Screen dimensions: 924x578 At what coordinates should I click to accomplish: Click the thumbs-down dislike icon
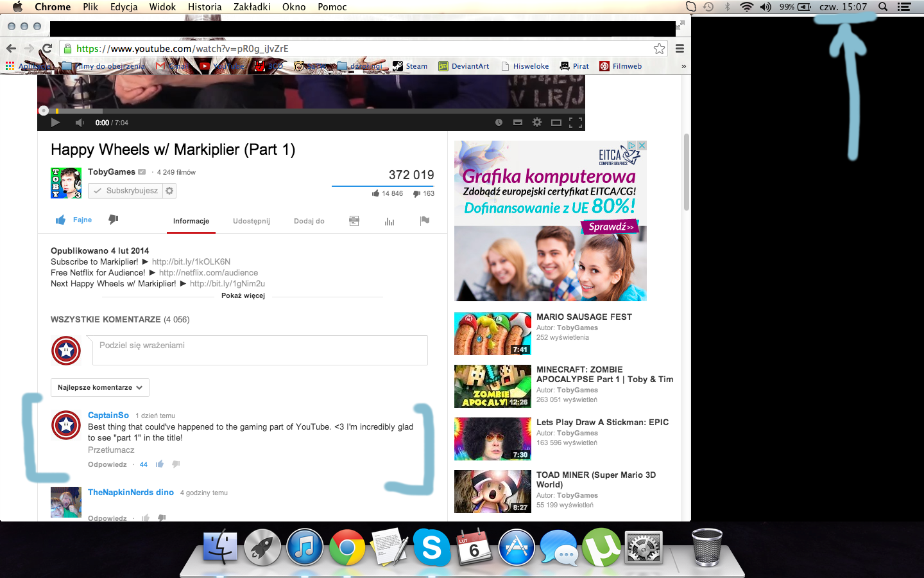tap(114, 220)
